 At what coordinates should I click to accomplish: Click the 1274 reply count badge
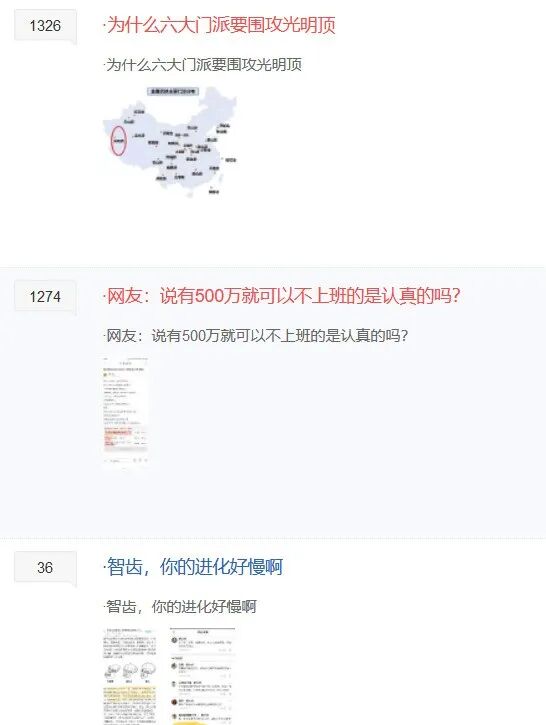point(45,296)
